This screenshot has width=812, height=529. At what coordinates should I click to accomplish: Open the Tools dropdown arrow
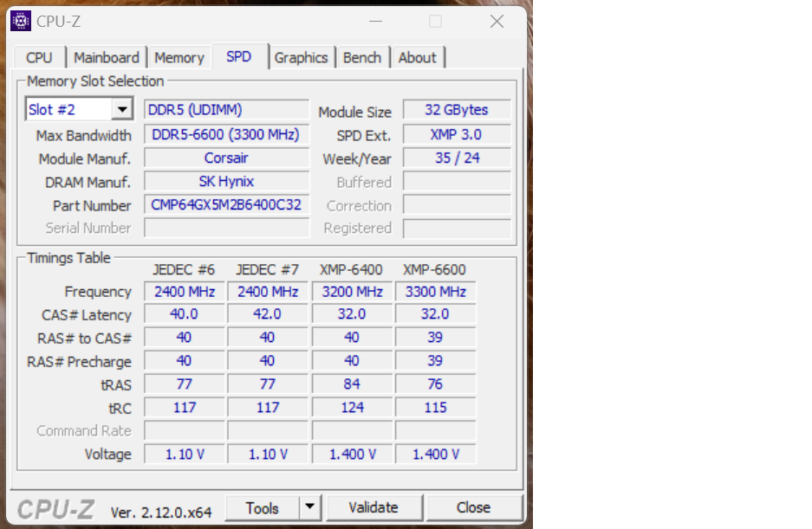point(309,506)
